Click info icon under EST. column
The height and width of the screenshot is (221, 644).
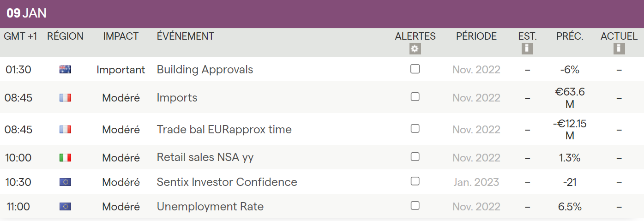pos(527,49)
